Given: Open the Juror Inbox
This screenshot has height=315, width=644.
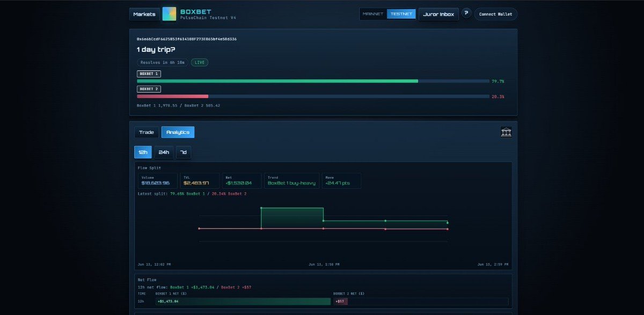Looking at the screenshot, I should click(438, 14).
